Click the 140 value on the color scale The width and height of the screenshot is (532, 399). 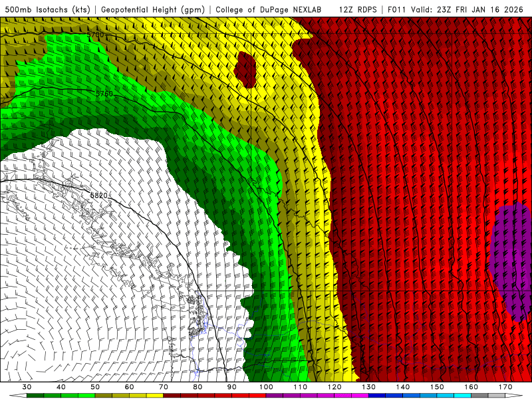[x=403, y=387]
